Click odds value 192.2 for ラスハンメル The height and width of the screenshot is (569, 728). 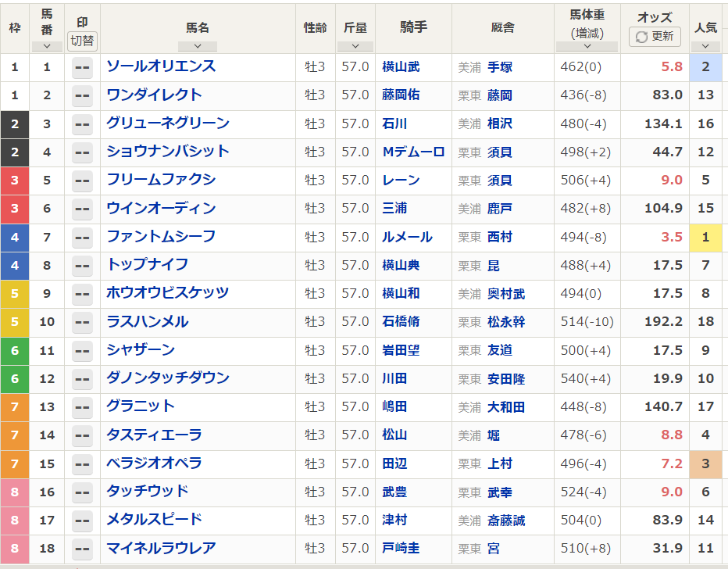tap(663, 322)
